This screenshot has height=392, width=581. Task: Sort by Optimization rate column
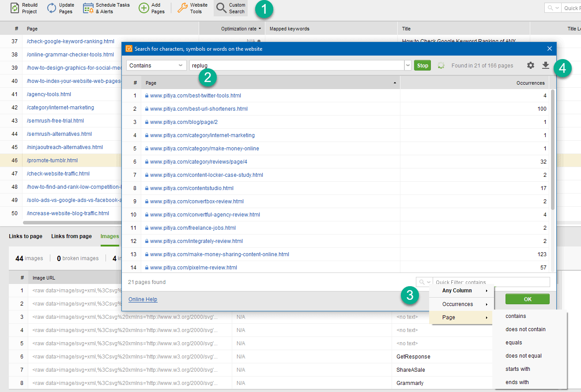(232, 29)
